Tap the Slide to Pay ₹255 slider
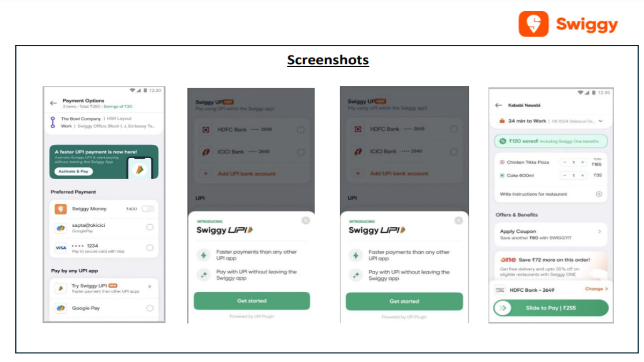644x362 pixels. pos(551,308)
